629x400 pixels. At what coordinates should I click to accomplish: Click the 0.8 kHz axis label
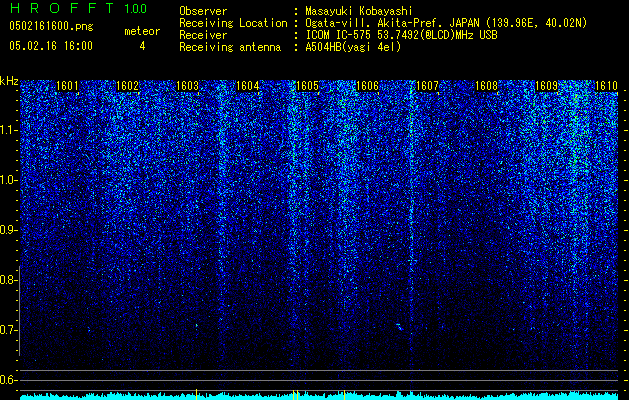(9, 280)
